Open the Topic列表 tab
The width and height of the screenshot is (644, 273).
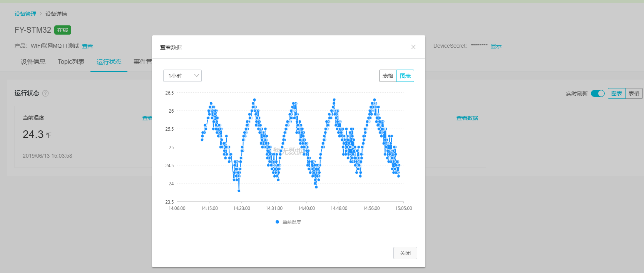pos(71,62)
